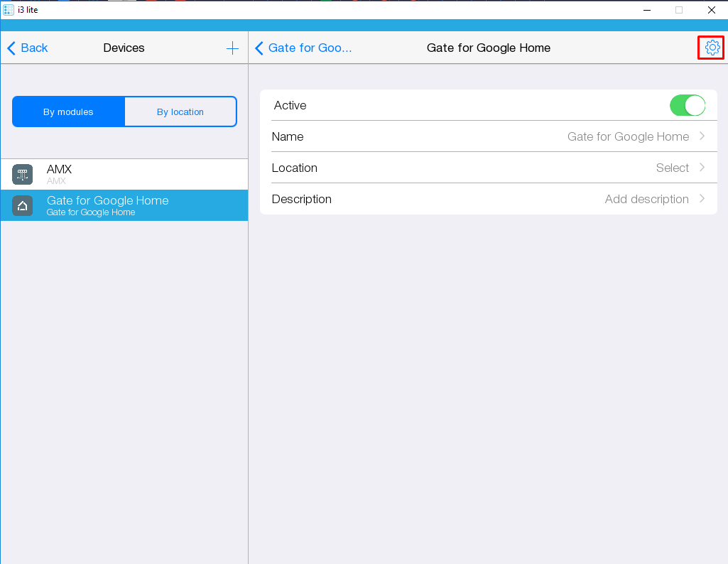Open settings gear icon

click(x=712, y=48)
